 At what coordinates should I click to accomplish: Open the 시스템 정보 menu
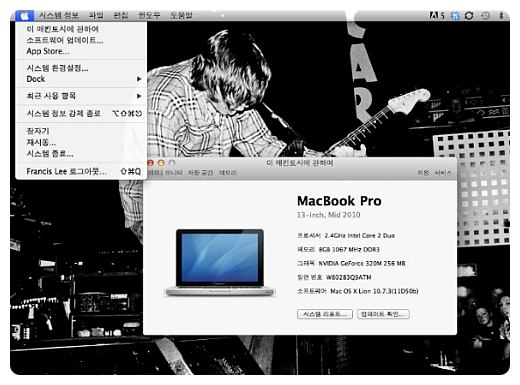pyautogui.click(x=59, y=15)
